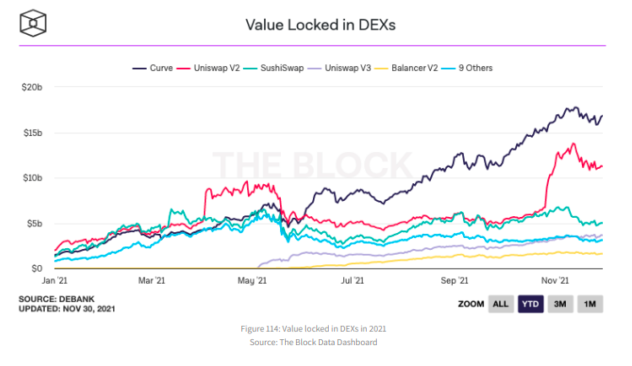The image size is (632, 366).
Task: Hide the SushiSwap series via legend
Action: (x=274, y=68)
